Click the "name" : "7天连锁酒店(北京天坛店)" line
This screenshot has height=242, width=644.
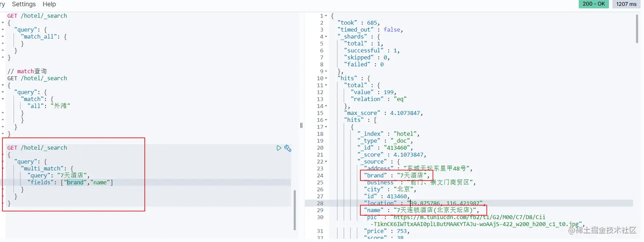pyautogui.click(x=422, y=210)
